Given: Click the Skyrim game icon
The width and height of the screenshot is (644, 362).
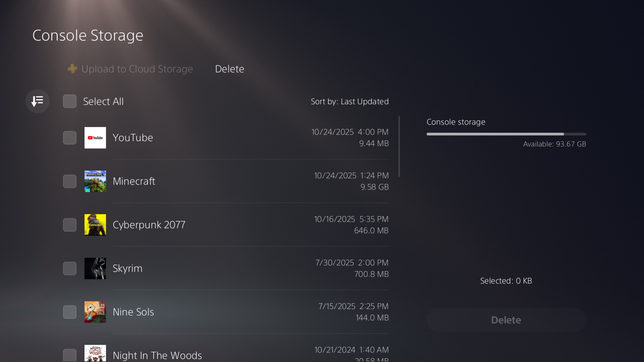Looking at the screenshot, I should [95, 268].
